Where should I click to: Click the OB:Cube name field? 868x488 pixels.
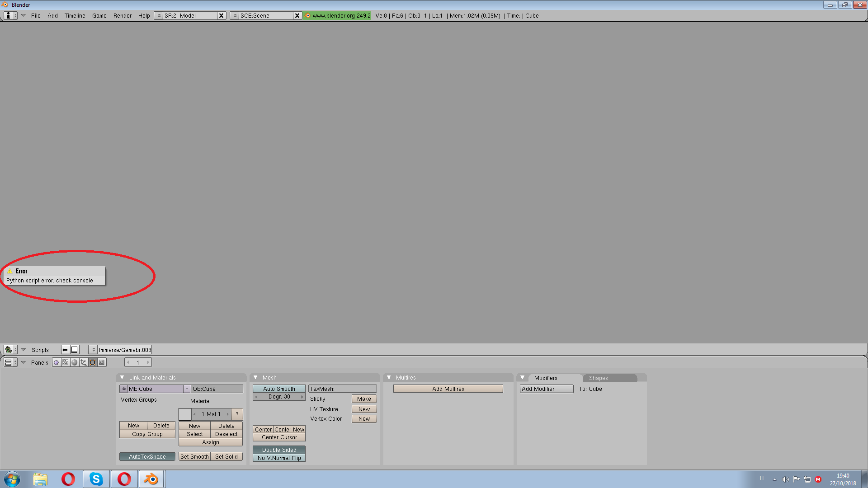click(x=217, y=389)
